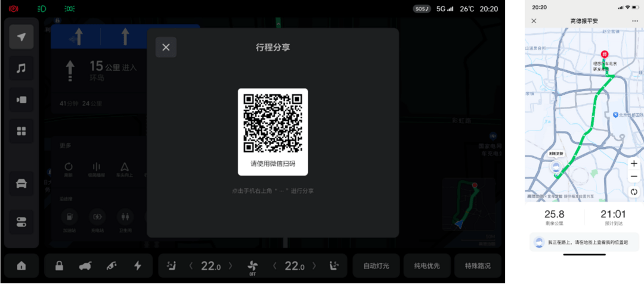Tap the driver temperature value 22.0
Viewport: 644px width, 284px height.
click(210, 266)
